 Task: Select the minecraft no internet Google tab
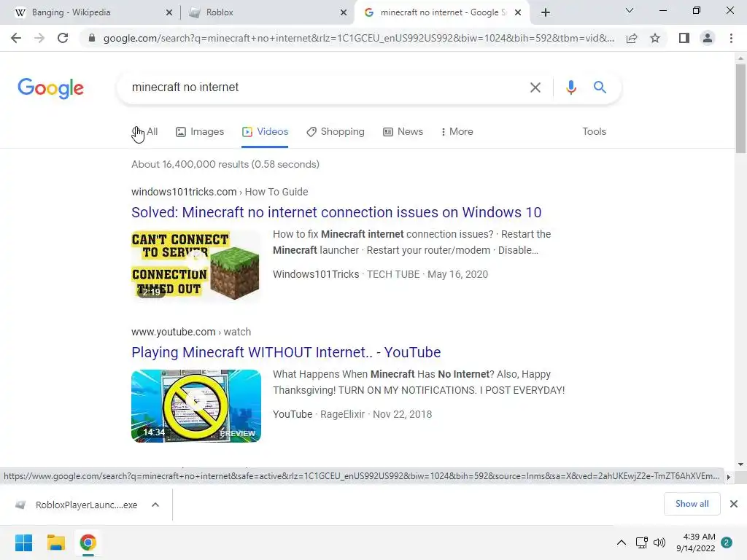click(441, 12)
